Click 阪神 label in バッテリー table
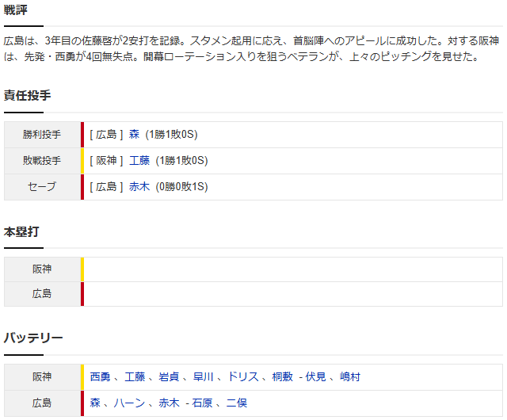The width and height of the screenshot is (507, 420). (42, 376)
